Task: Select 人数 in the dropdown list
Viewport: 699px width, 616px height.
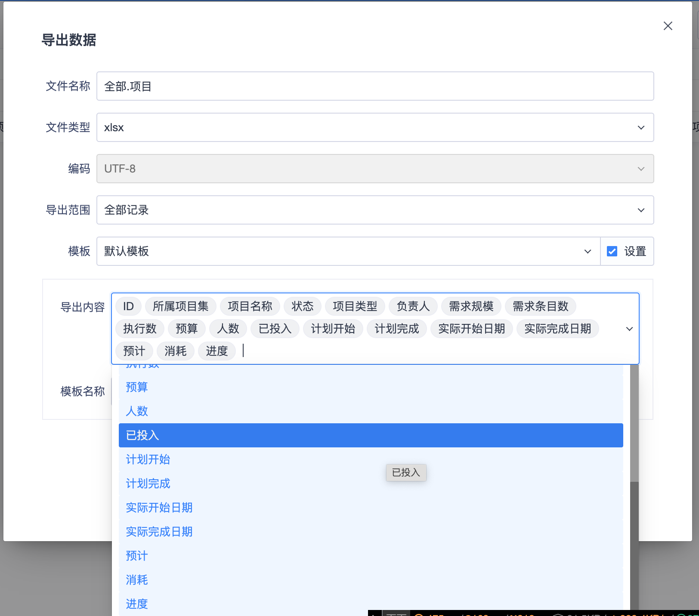Action: click(x=371, y=411)
